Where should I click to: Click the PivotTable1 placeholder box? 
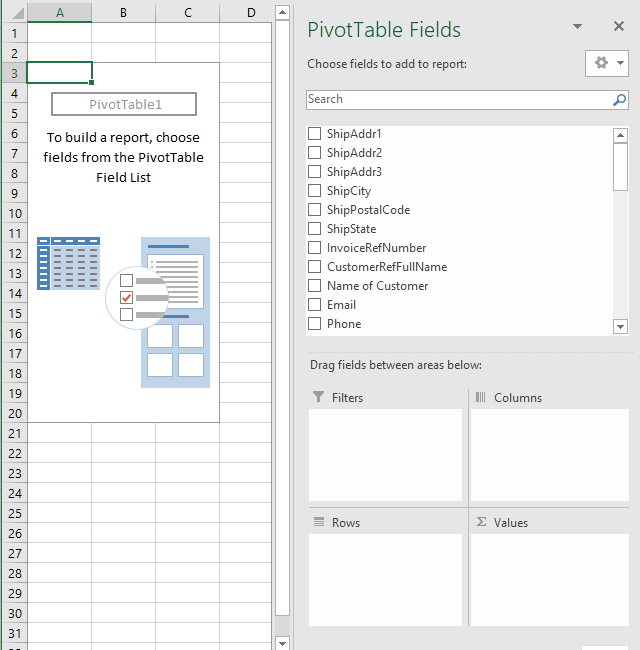click(x=124, y=104)
